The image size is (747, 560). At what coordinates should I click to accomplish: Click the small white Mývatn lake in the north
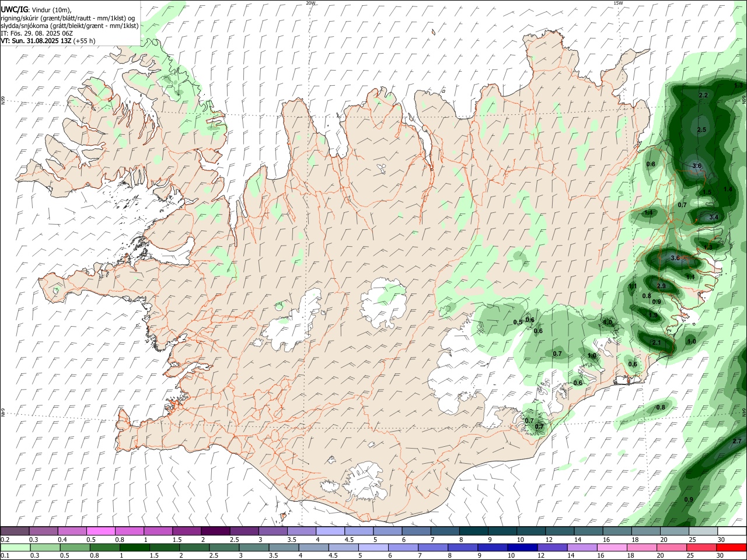coord(382,169)
